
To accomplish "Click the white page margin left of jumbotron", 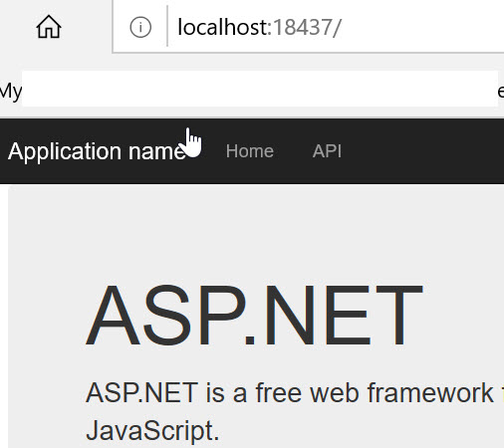I will [4, 316].
